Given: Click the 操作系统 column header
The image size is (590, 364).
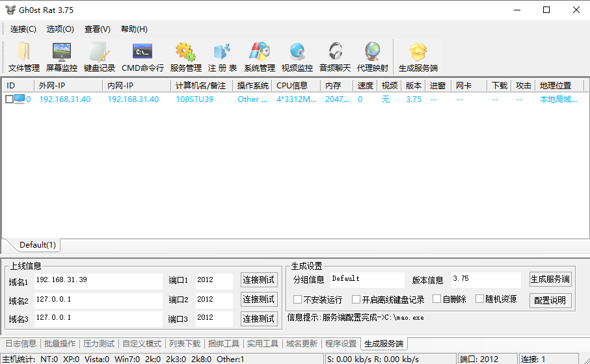Looking at the screenshot, I should click(x=252, y=85).
